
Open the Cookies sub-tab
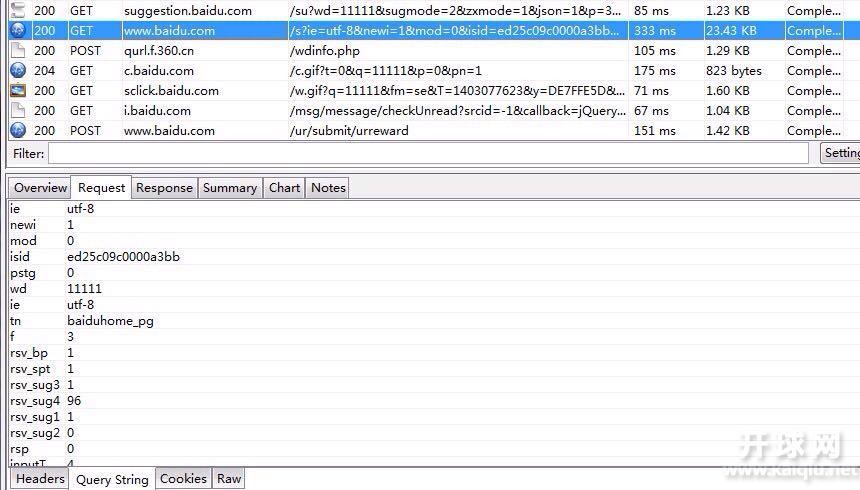183,478
